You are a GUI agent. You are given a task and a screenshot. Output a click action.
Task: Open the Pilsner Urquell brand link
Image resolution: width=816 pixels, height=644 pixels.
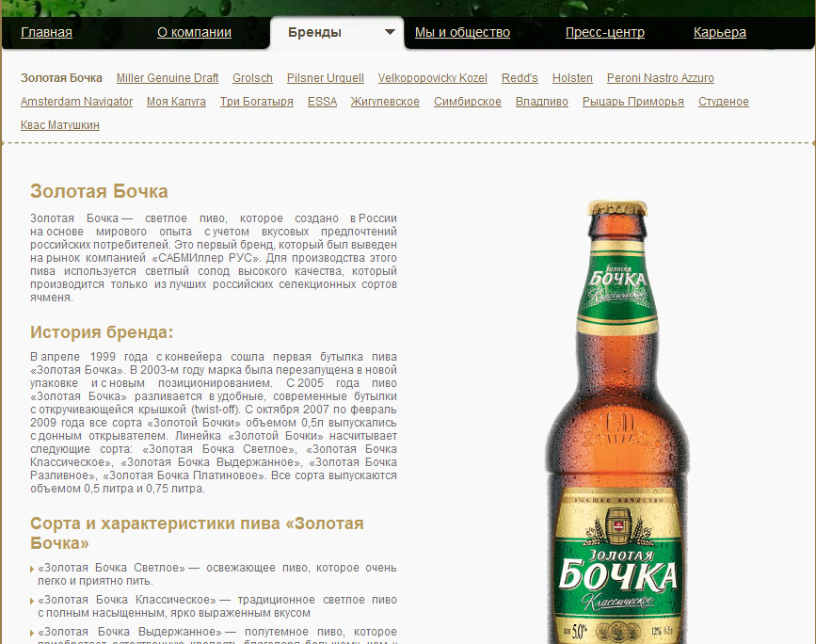coord(326,78)
